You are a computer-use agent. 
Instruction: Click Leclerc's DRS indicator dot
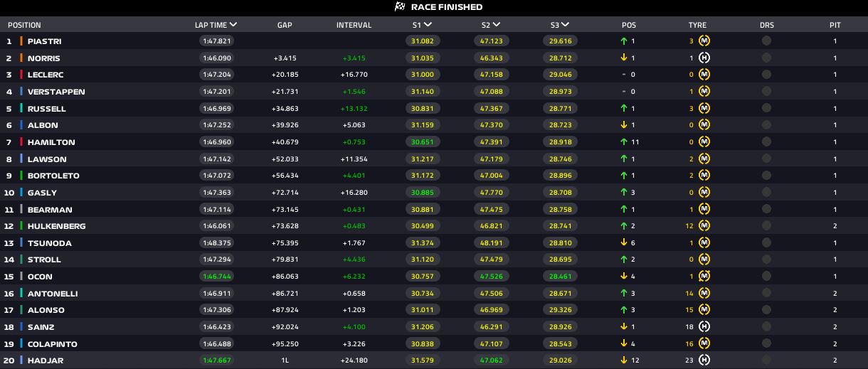766,75
